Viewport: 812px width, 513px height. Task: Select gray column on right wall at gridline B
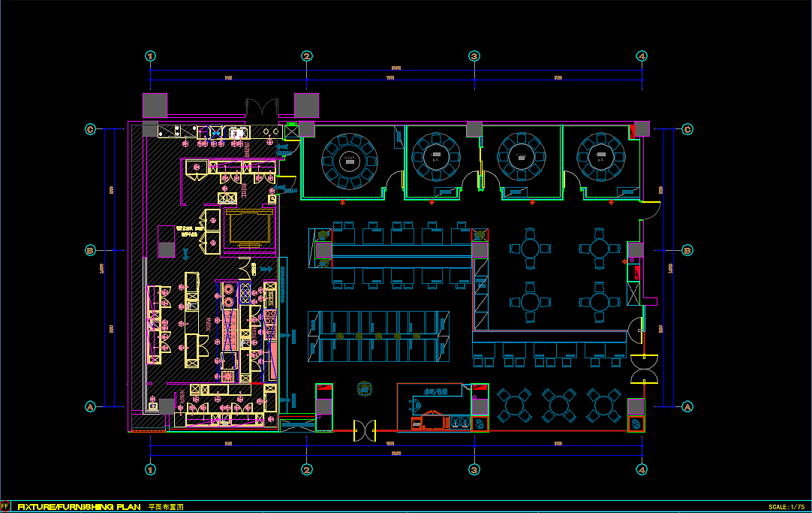(x=636, y=250)
